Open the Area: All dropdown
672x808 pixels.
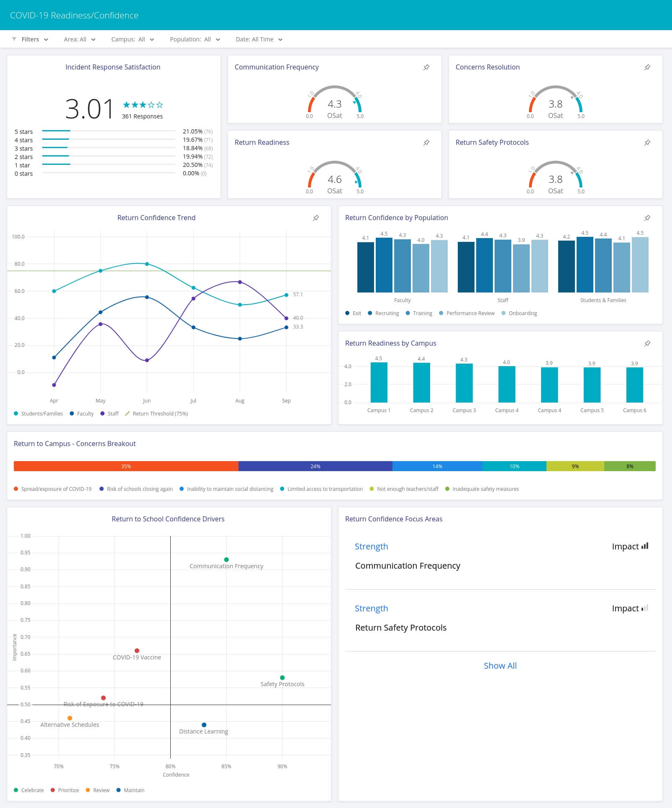[x=80, y=39]
